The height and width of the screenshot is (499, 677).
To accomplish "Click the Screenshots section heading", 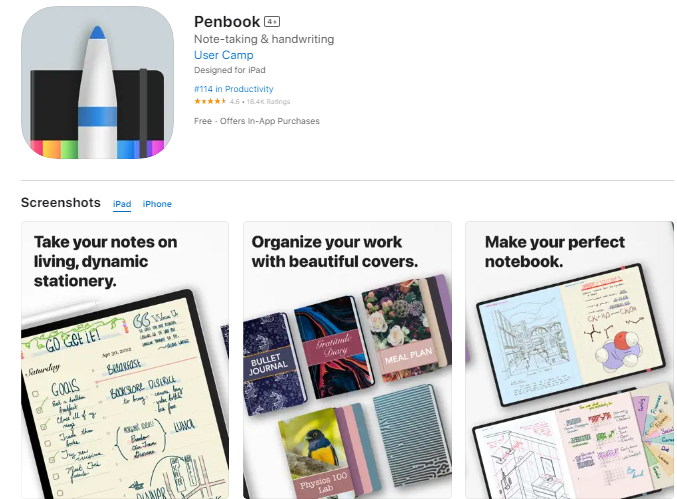I will [61, 203].
